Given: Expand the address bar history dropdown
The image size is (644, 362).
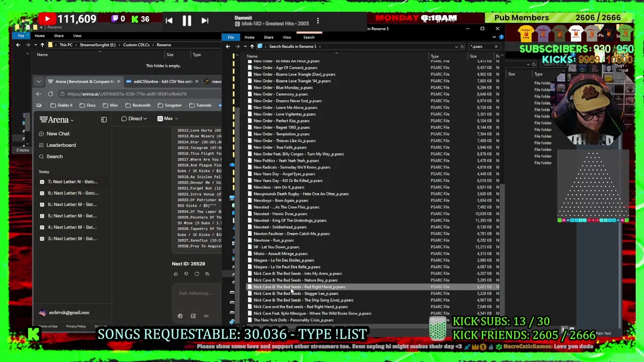Looking at the screenshot, I should pyautogui.click(x=456, y=46).
